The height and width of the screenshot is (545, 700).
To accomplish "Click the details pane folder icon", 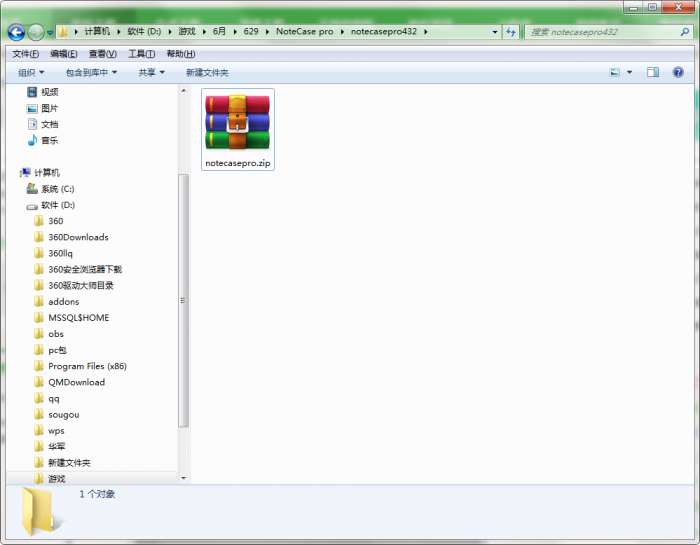I will (x=39, y=511).
